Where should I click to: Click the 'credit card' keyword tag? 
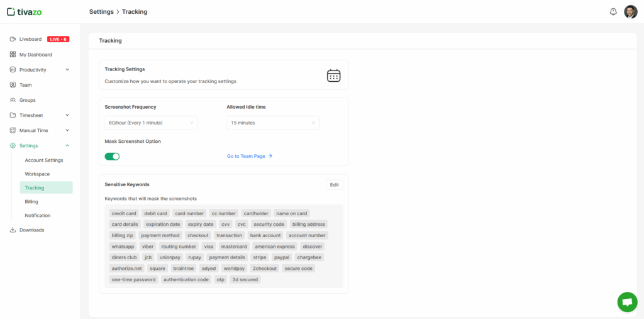(124, 213)
